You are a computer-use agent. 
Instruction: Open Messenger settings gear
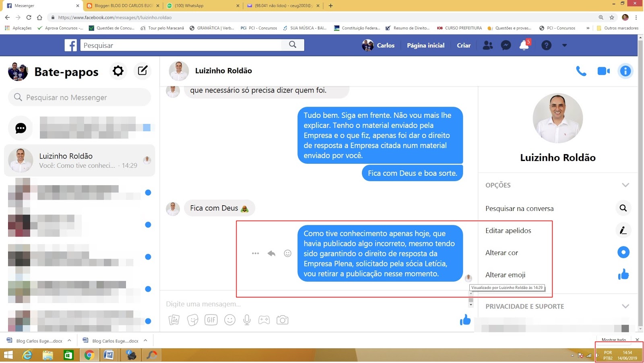[x=118, y=71]
